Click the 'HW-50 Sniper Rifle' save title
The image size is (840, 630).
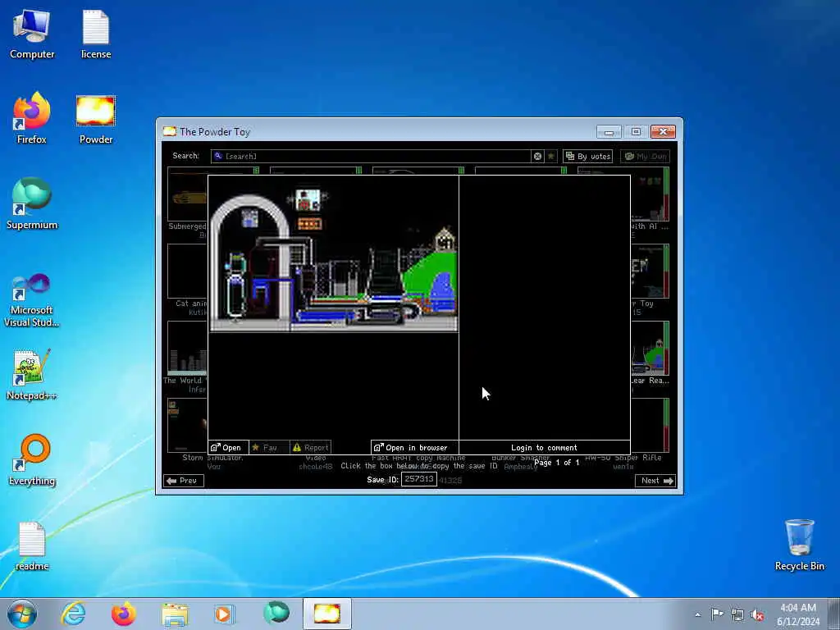623,458
